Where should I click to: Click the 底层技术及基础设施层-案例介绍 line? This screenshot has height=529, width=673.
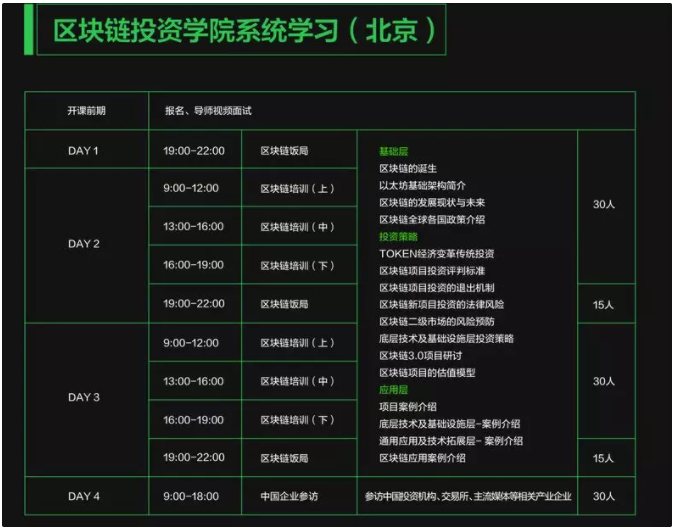[449, 424]
